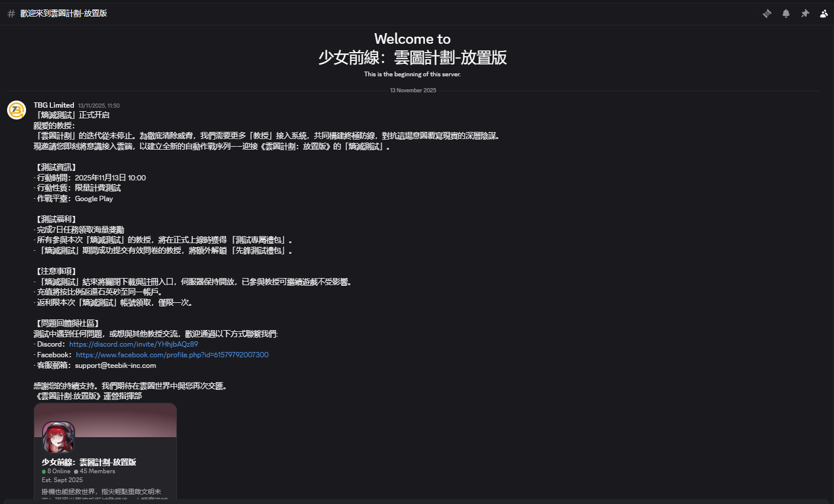Click the channel hashtag icon in header

pos(11,13)
